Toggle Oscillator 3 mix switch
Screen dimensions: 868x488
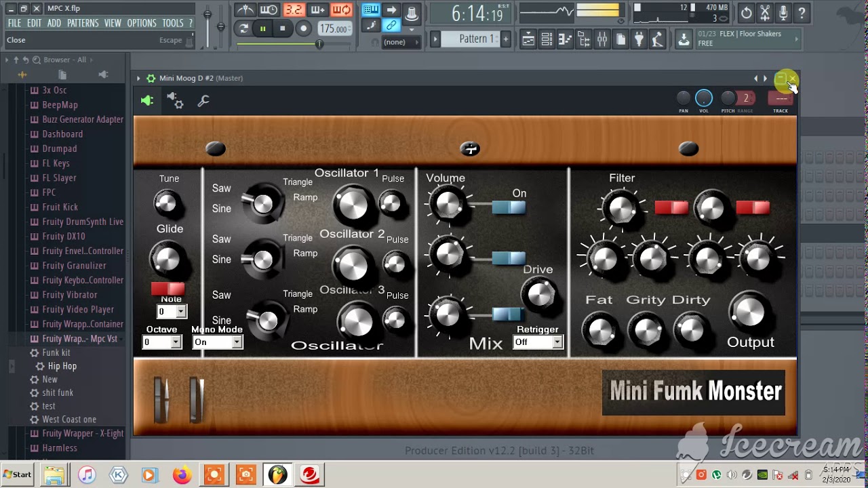point(509,314)
